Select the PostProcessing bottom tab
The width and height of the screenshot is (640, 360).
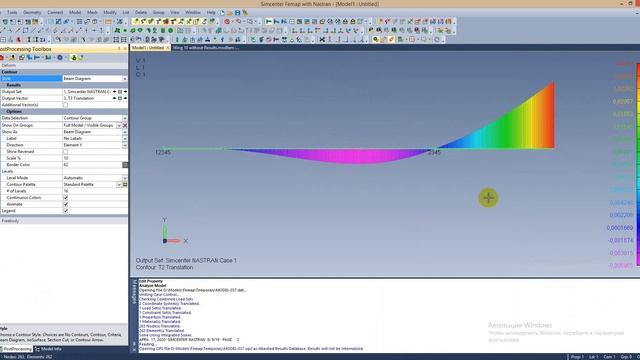click(16, 349)
